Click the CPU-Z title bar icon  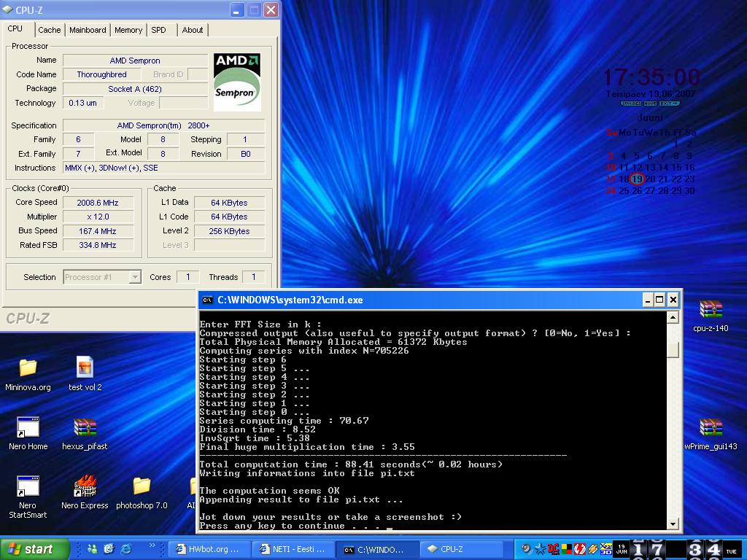(7, 9)
